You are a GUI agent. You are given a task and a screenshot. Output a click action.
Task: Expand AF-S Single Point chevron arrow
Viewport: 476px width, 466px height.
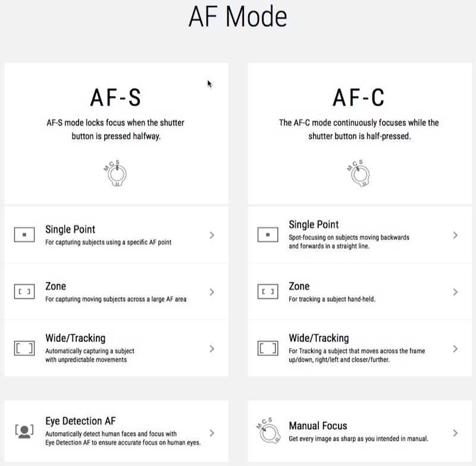(212, 235)
